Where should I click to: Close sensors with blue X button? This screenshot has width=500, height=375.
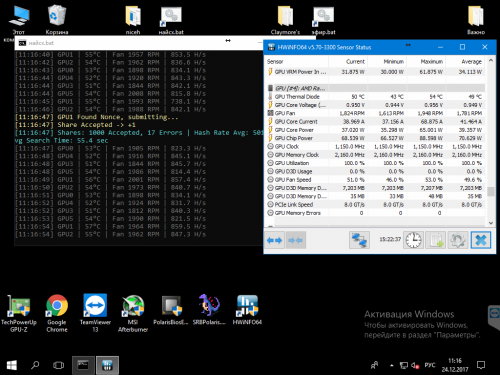tap(481, 240)
